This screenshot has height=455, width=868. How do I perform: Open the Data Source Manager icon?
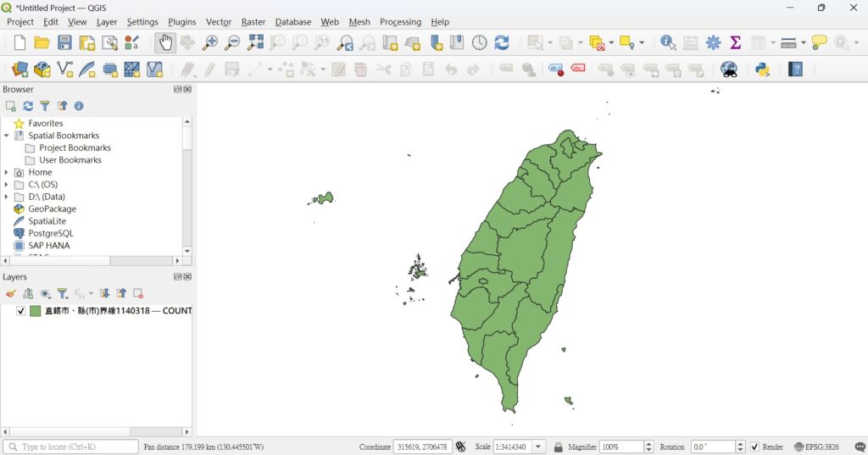[x=20, y=69]
